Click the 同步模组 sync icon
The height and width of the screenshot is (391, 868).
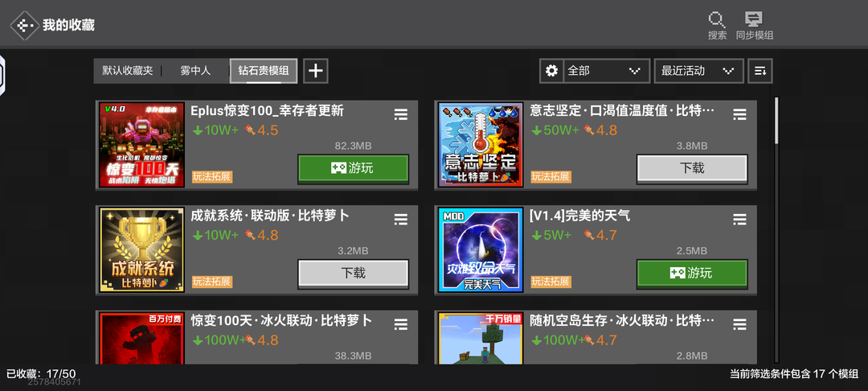click(x=754, y=19)
